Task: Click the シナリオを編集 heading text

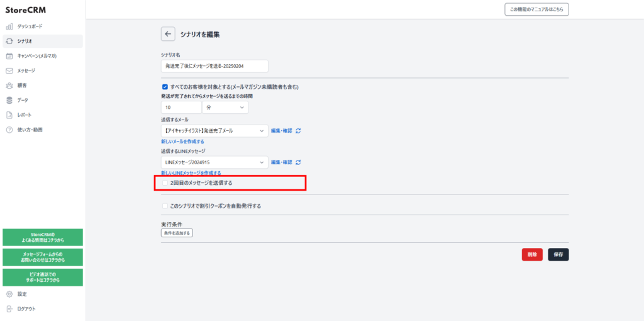Action: pos(200,35)
